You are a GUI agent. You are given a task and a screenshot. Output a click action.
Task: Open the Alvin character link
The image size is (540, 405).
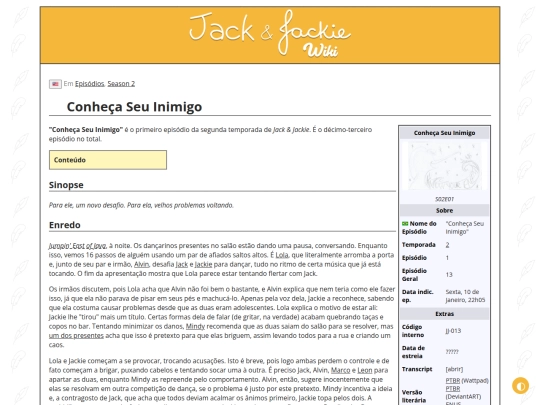141,264
